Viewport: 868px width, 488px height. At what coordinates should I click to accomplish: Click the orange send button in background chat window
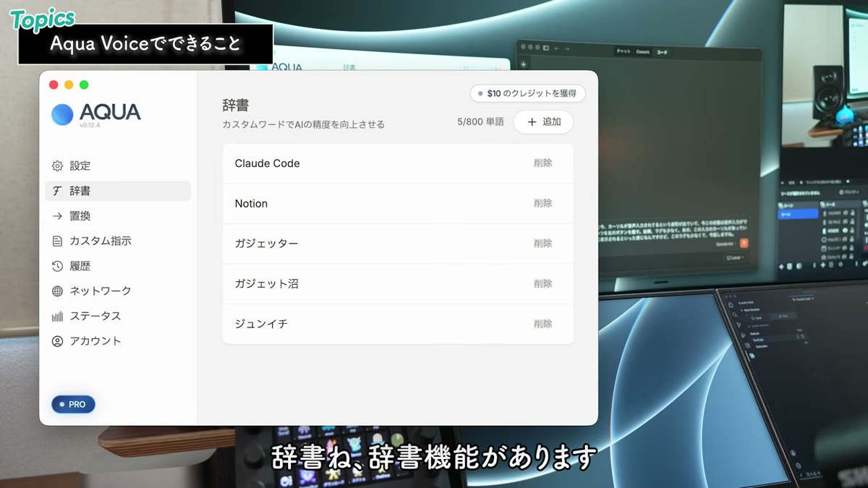(744, 244)
